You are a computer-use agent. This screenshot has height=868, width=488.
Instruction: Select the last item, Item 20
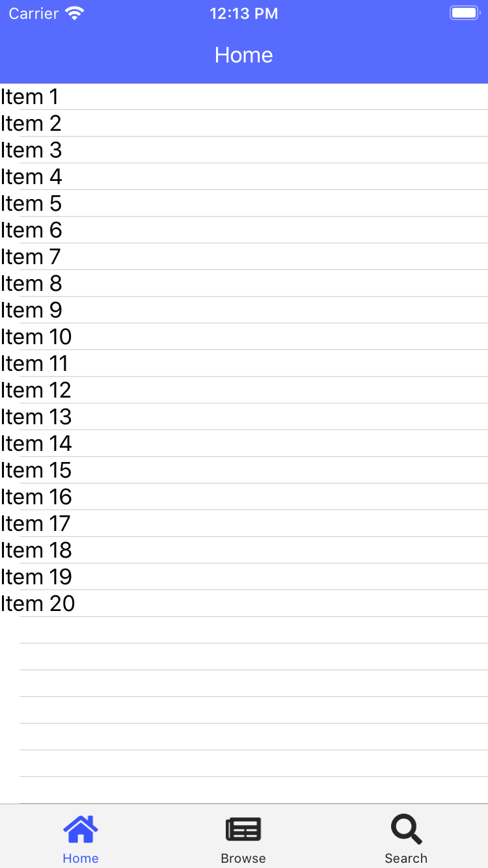coord(244,603)
